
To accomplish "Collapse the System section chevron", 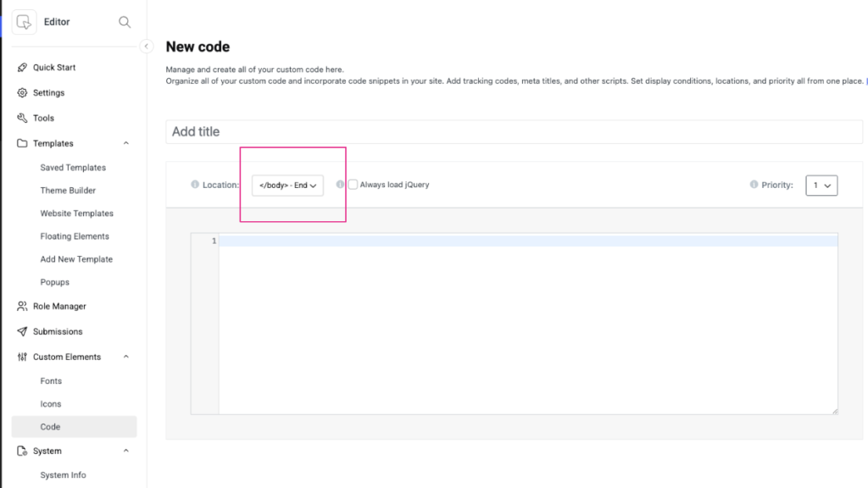I will point(126,451).
